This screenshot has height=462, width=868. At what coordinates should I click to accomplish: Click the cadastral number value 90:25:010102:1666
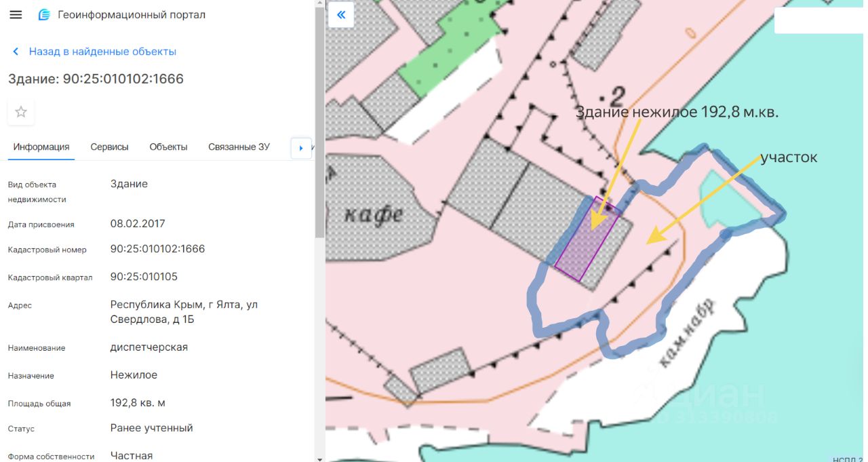tap(157, 249)
